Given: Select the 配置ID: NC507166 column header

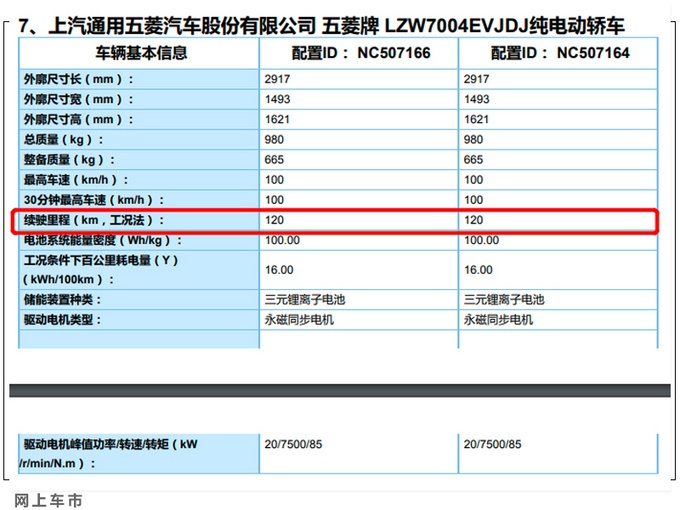Looking at the screenshot, I should click(361, 53).
